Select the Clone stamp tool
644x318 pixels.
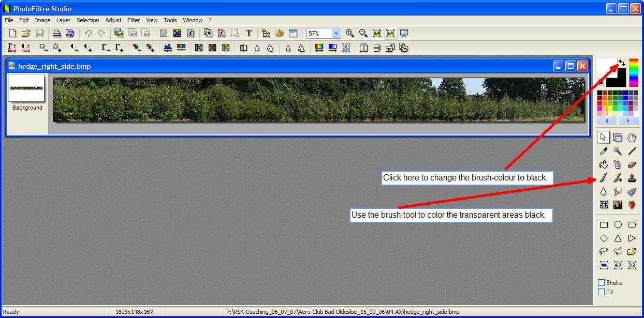[632, 178]
